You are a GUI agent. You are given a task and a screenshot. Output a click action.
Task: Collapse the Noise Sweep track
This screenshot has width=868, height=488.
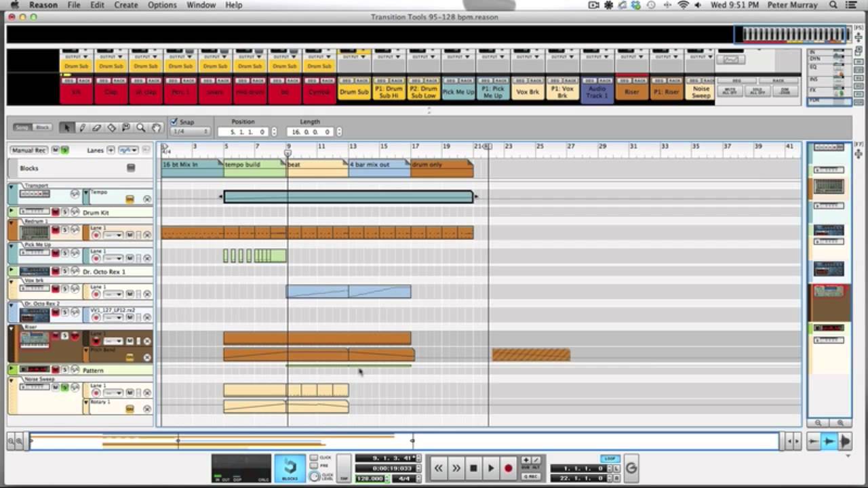pos(12,380)
